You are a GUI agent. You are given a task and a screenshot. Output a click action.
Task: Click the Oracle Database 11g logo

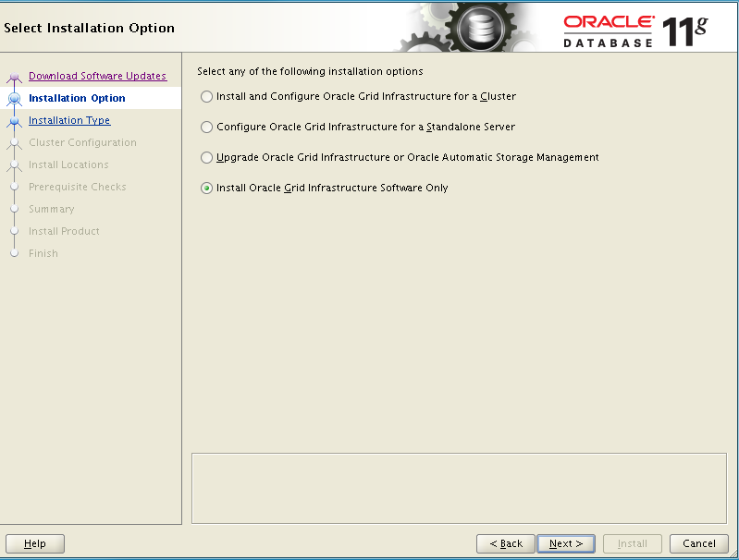(x=635, y=31)
